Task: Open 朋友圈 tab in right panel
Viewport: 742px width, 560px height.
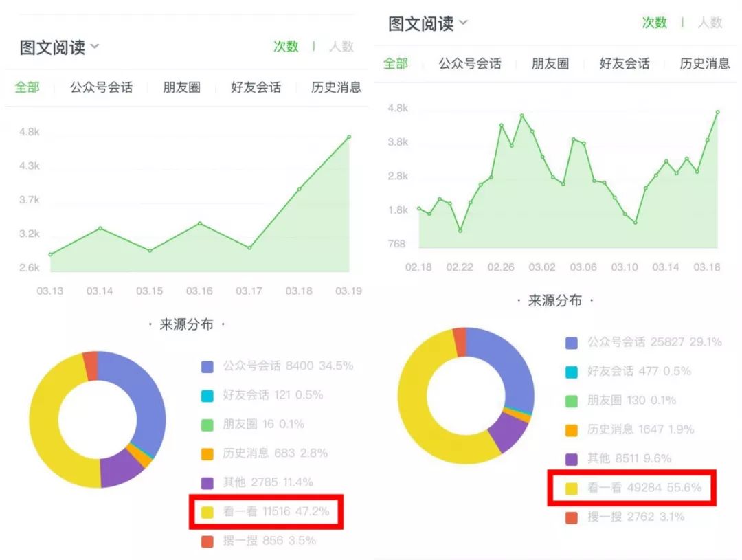Action: pos(550,63)
